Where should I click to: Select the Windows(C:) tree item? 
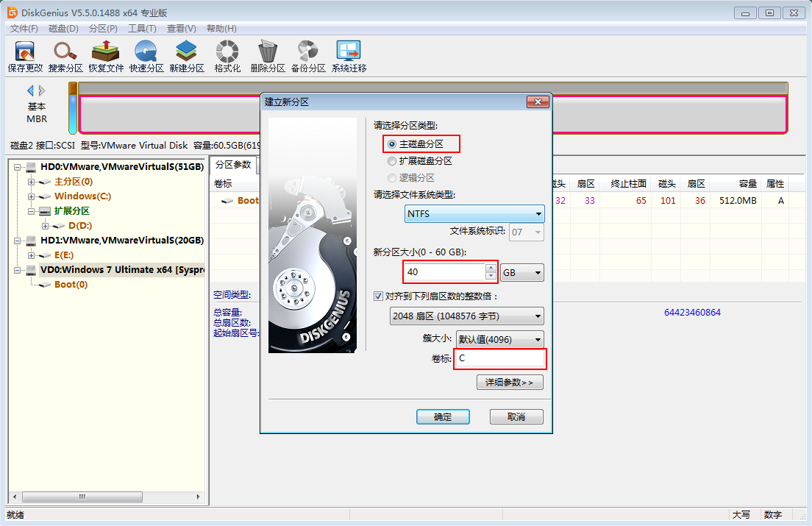click(x=82, y=196)
